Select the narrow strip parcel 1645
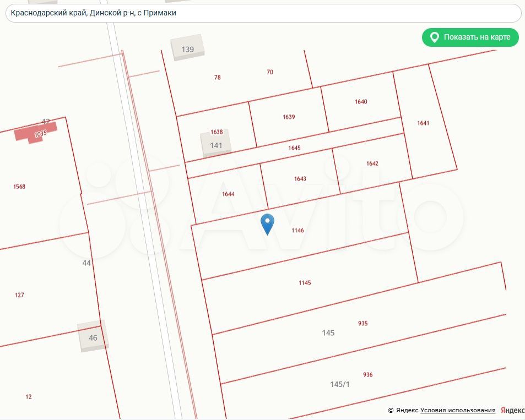The image size is (525, 420). 294,148
